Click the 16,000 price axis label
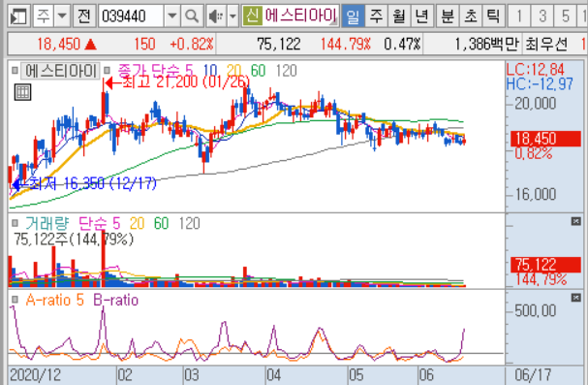 point(536,194)
